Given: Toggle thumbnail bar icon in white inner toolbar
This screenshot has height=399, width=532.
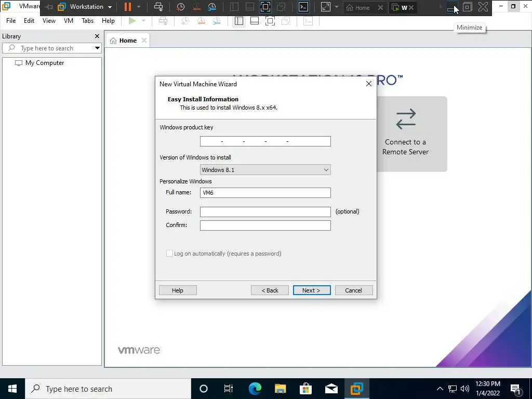Looking at the screenshot, I should [x=255, y=21].
